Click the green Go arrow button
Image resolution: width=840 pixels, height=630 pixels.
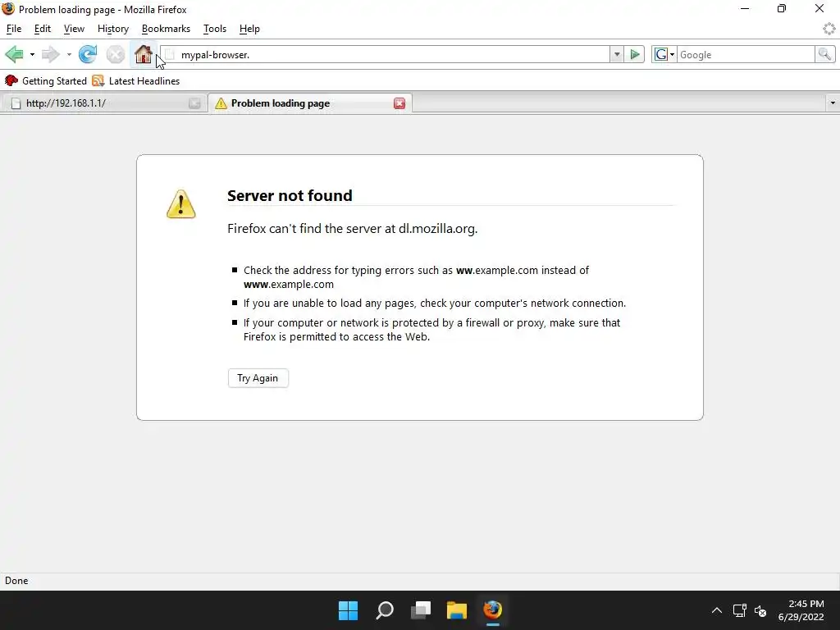tap(635, 55)
